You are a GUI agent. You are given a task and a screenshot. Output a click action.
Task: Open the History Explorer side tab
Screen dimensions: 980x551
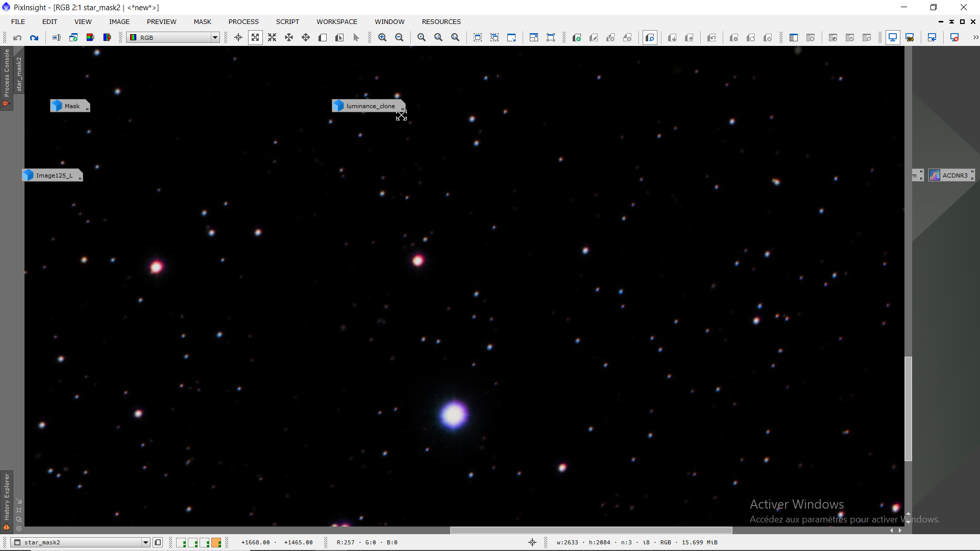7,497
